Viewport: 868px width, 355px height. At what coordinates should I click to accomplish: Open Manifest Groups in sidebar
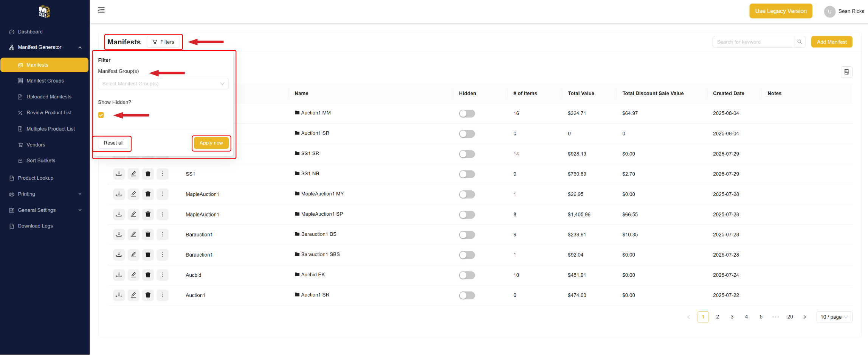pos(45,81)
